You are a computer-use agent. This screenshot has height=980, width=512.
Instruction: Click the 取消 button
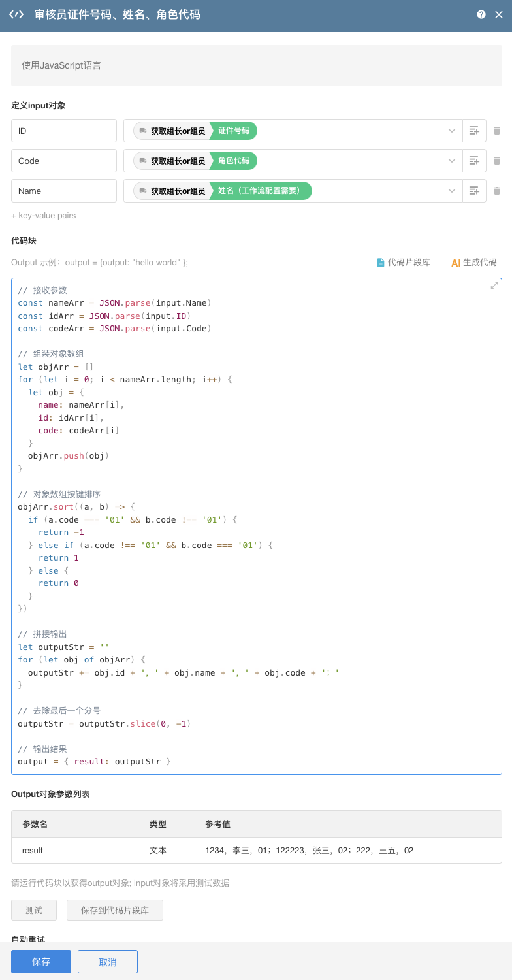pos(108,962)
